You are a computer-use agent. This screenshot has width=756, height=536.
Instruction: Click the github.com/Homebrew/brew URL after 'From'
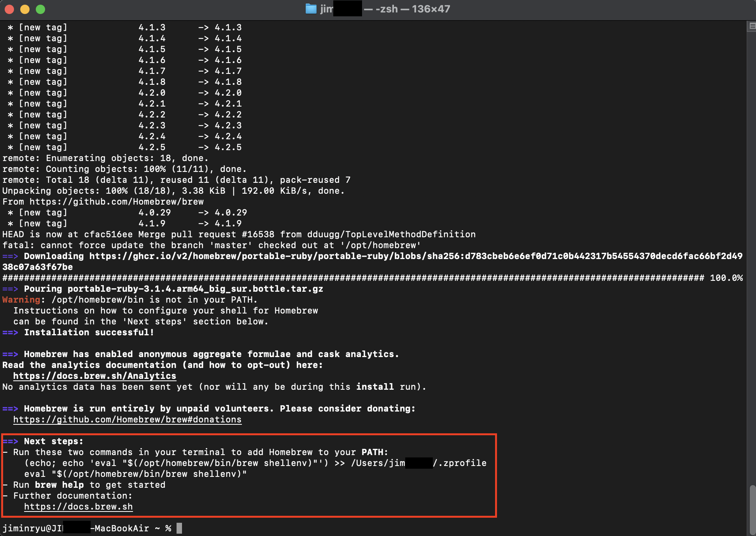pyautogui.click(x=117, y=201)
